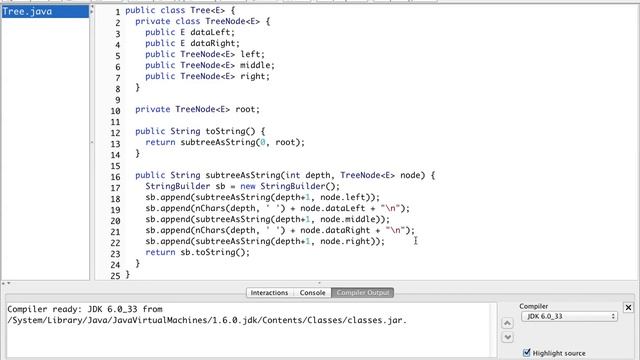Click the append node.right line 22
Image resolution: width=640 pixels, height=360 pixels.
coord(265,242)
